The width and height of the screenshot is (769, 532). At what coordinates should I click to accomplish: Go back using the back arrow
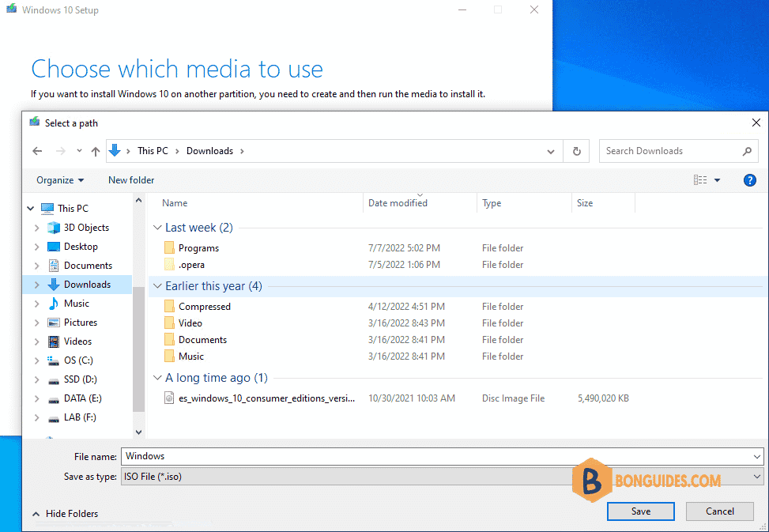coord(37,151)
